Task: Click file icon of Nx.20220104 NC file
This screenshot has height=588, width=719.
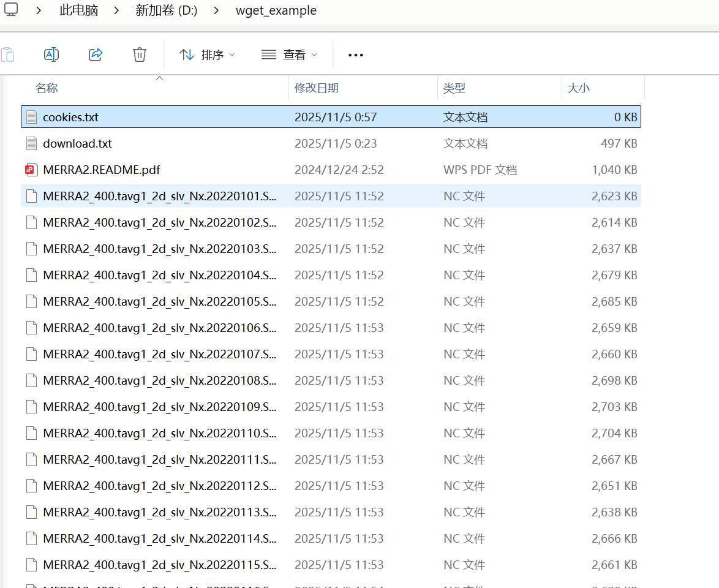Action: coord(31,275)
